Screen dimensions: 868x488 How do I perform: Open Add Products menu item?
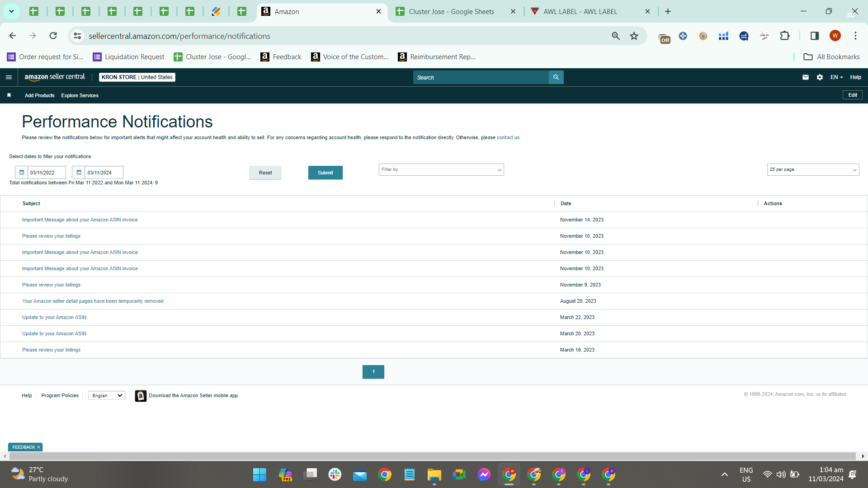(39, 95)
